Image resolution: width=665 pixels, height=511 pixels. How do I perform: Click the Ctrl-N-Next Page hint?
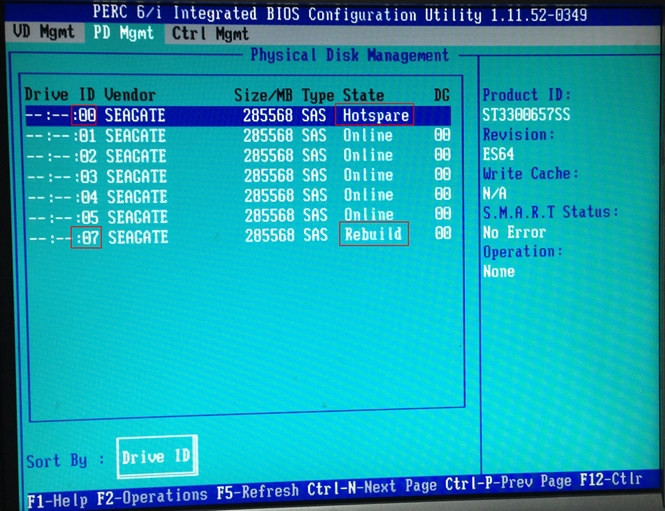pyautogui.click(x=372, y=487)
